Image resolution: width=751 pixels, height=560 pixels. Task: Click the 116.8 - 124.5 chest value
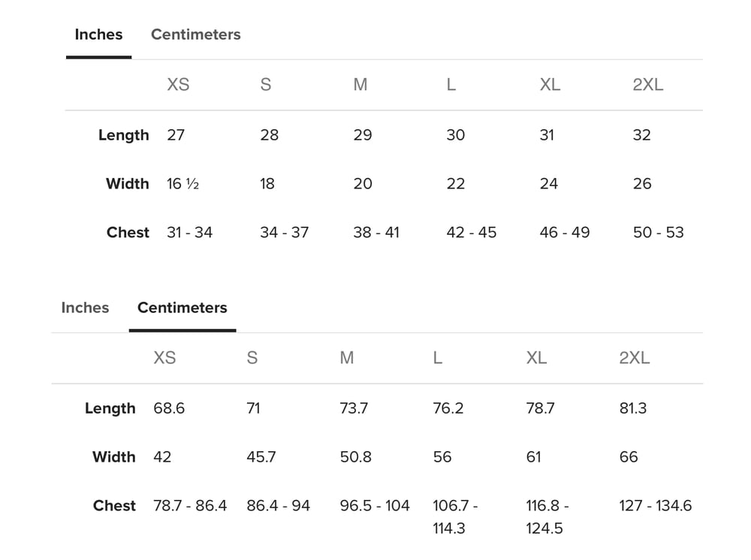coord(547,516)
